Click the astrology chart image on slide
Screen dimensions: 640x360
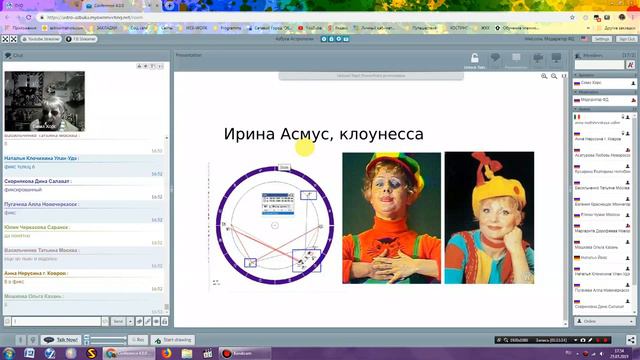click(x=274, y=225)
